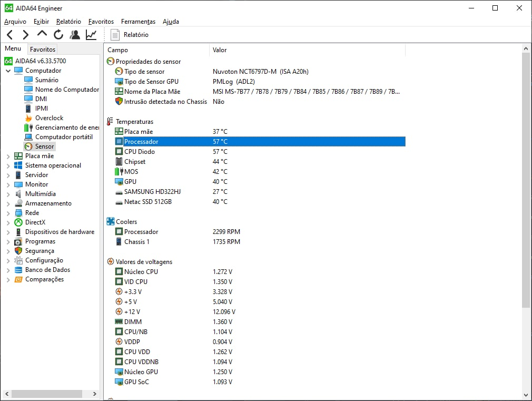Screen dimensions: 532x401
Task: Click the Intrusão detectada no Chassis shield icon
Action: coord(119,101)
